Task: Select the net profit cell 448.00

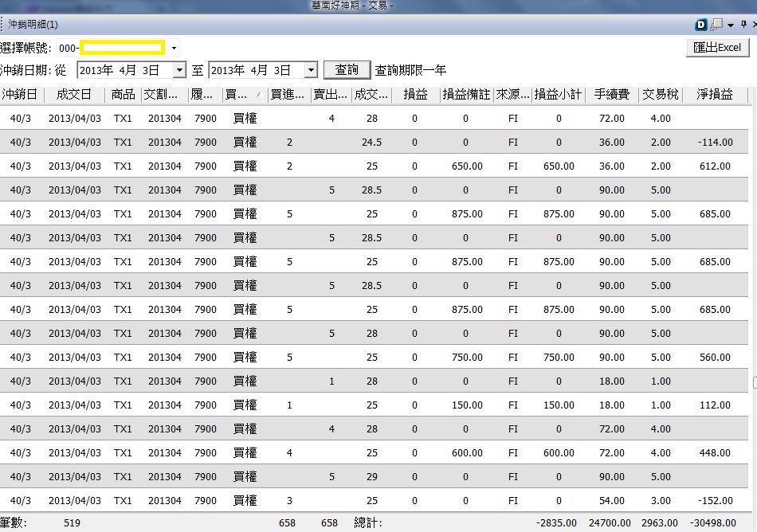Action: [x=715, y=453]
